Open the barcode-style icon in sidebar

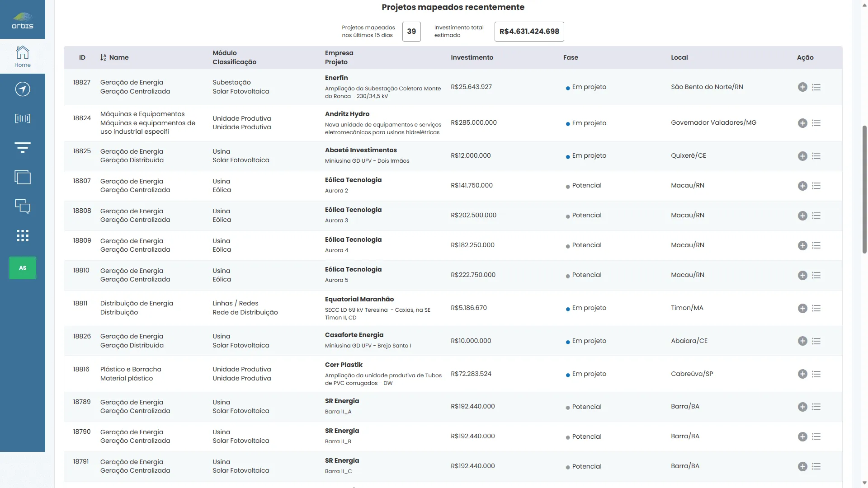tap(23, 118)
